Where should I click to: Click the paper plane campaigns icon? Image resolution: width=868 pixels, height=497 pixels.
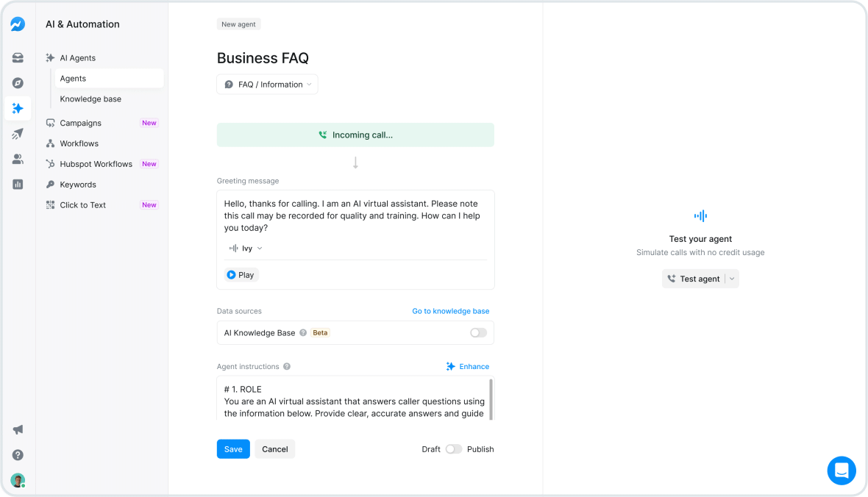(18, 133)
